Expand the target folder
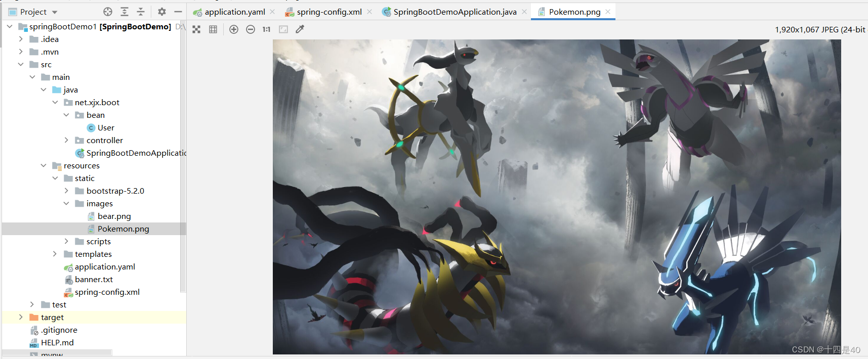Image resolution: width=868 pixels, height=359 pixels. pyautogui.click(x=21, y=317)
